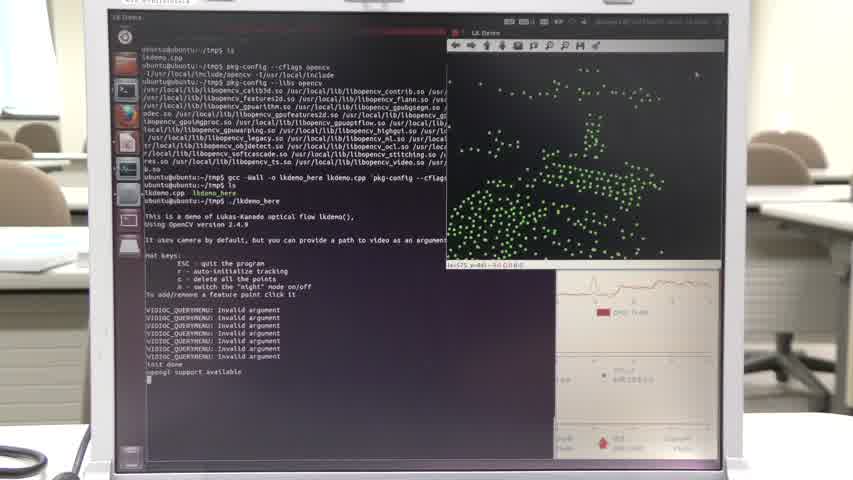The image size is (853, 480).
Task: Open the Trash in the launcher
Action: pyautogui.click(x=131, y=457)
